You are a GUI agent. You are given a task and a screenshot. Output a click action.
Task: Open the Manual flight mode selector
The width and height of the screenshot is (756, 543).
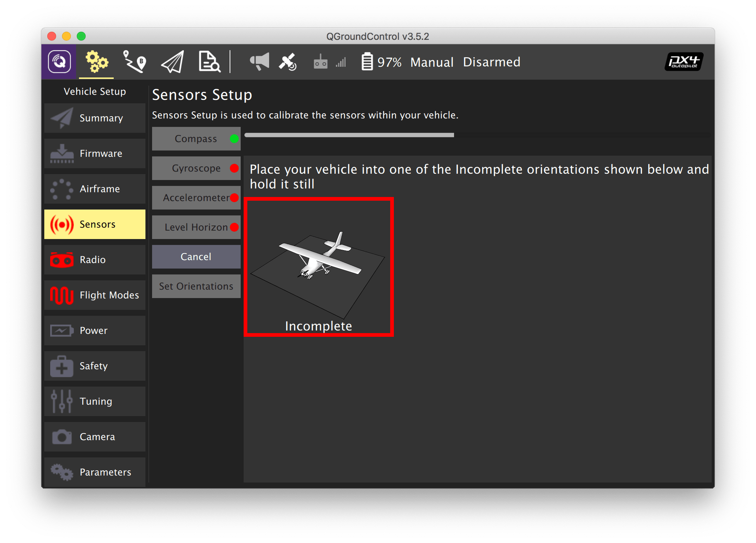432,62
